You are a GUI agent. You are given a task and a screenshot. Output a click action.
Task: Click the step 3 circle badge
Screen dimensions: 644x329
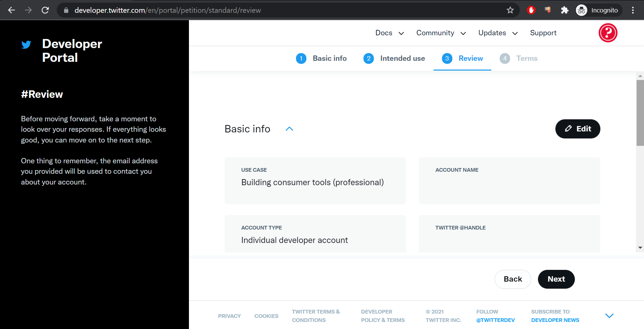click(447, 58)
